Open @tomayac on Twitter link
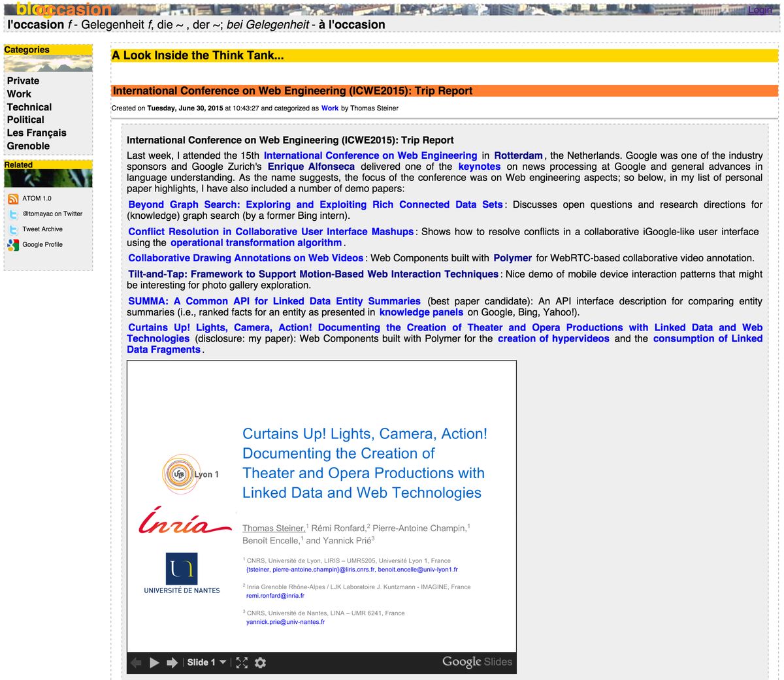This screenshot has width=784, height=680. (52, 214)
